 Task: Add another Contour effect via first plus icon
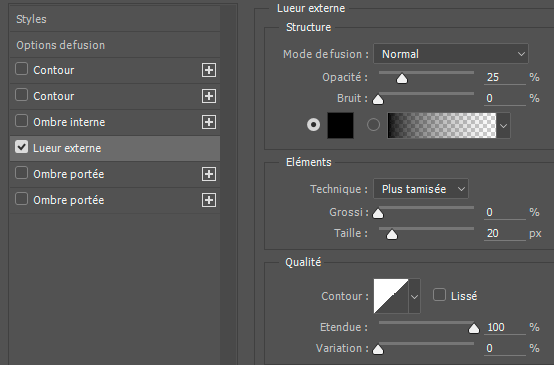209,70
